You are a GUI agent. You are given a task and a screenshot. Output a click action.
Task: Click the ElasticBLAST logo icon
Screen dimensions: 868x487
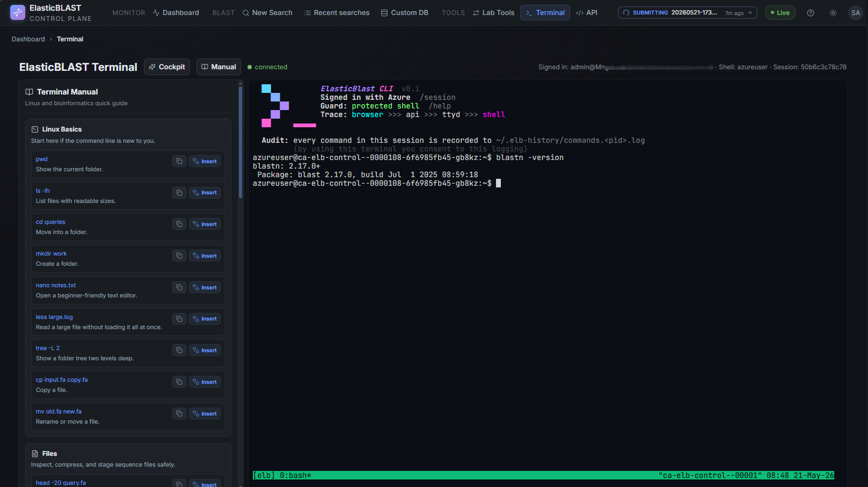18,12
